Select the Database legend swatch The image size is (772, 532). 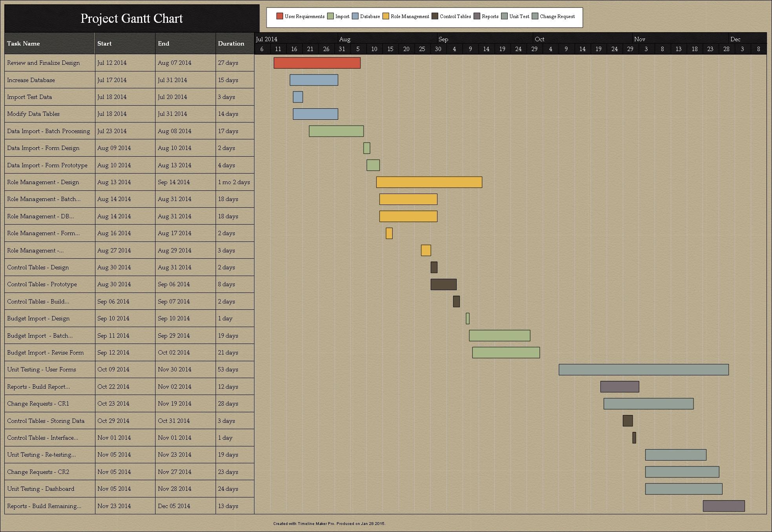(x=355, y=16)
